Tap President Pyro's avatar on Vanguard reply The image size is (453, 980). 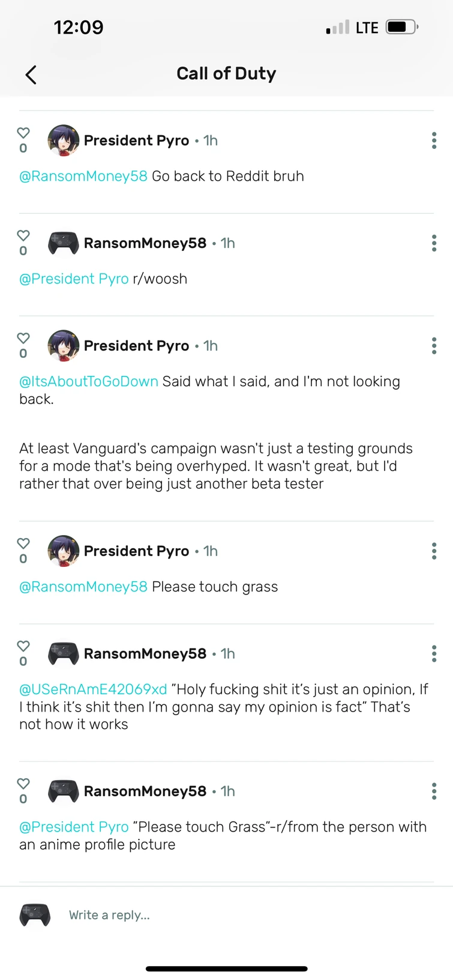[x=63, y=346]
